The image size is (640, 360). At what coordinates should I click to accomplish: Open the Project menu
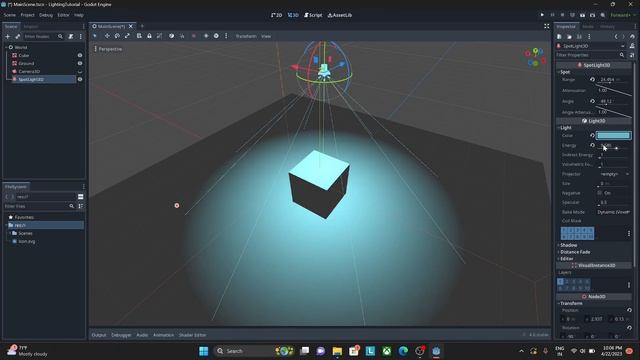[x=27, y=15]
